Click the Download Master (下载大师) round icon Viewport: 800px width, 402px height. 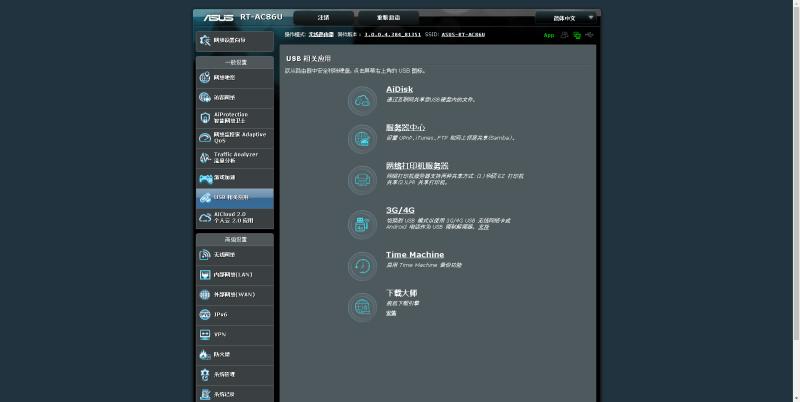[x=362, y=307]
